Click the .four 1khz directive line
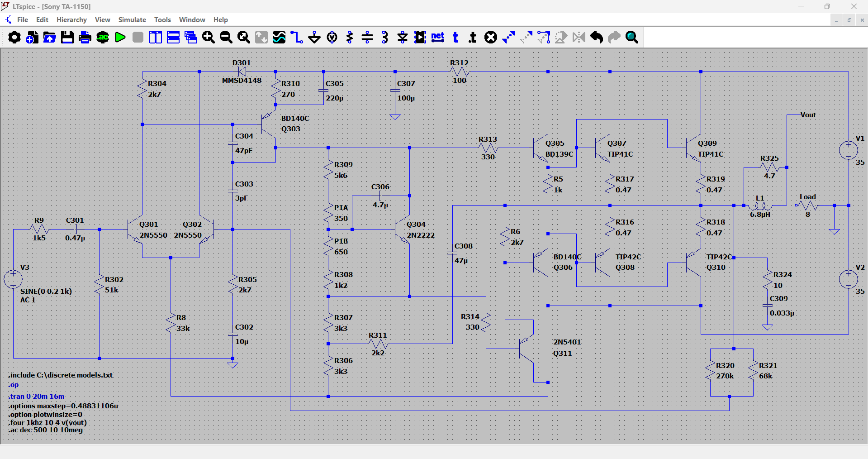 click(x=47, y=422)
